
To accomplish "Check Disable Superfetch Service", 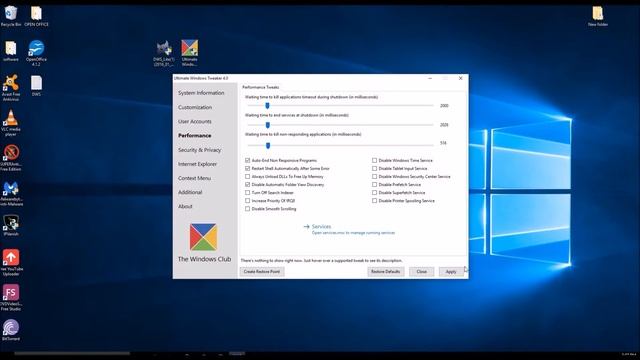I will [374, 192].
